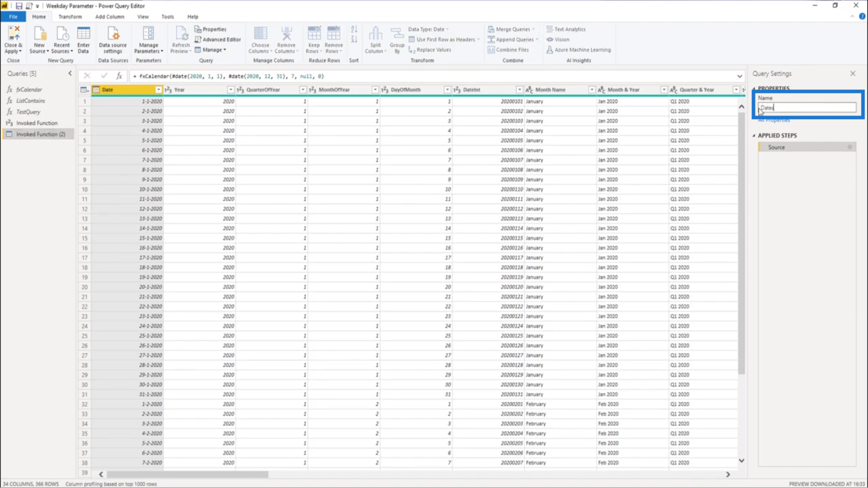Click Use First Row as Headers
Viewport: 868px width, 488px height.
(444, 39)
